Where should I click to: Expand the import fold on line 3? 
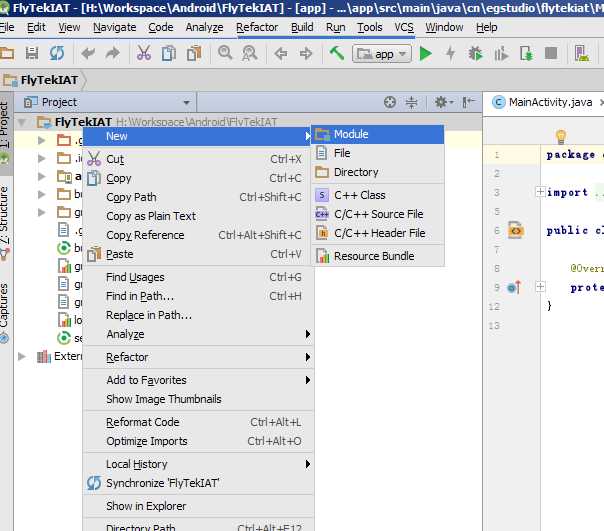click(x=540, y=192)
